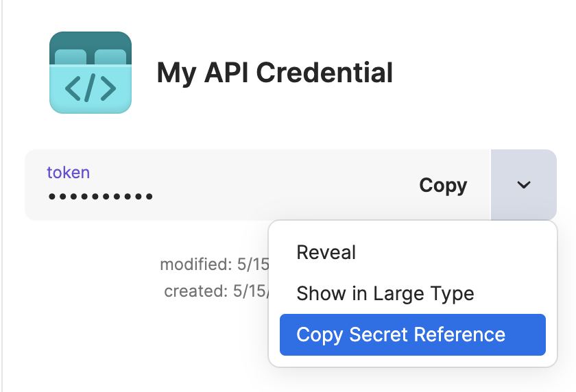Viewport: 576px width, 392px height.
Task: Choose Show in Large Type
Action: tap(385, 294)
